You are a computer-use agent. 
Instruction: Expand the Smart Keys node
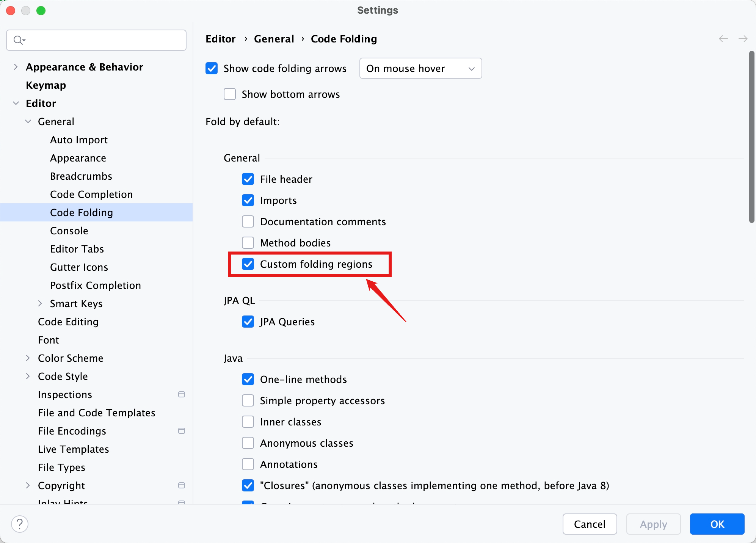40,303
